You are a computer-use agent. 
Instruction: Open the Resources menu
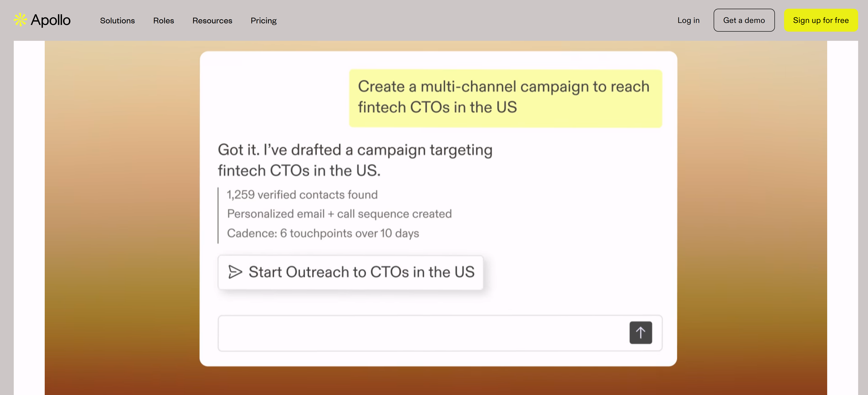[212, 21]
